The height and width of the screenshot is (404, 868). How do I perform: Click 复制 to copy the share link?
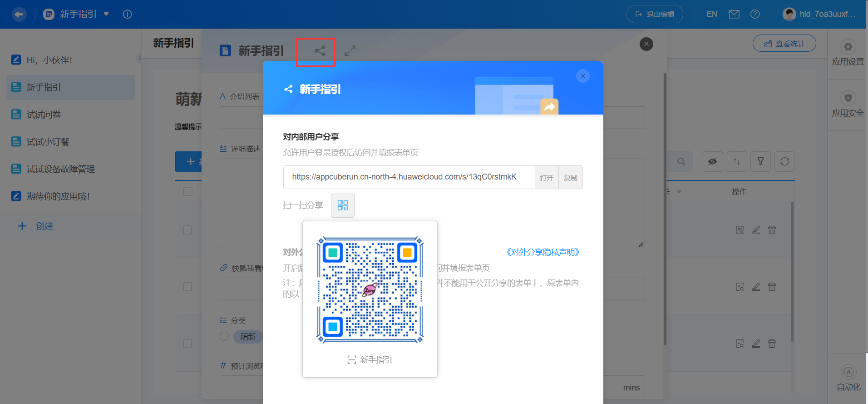point(571,178)
